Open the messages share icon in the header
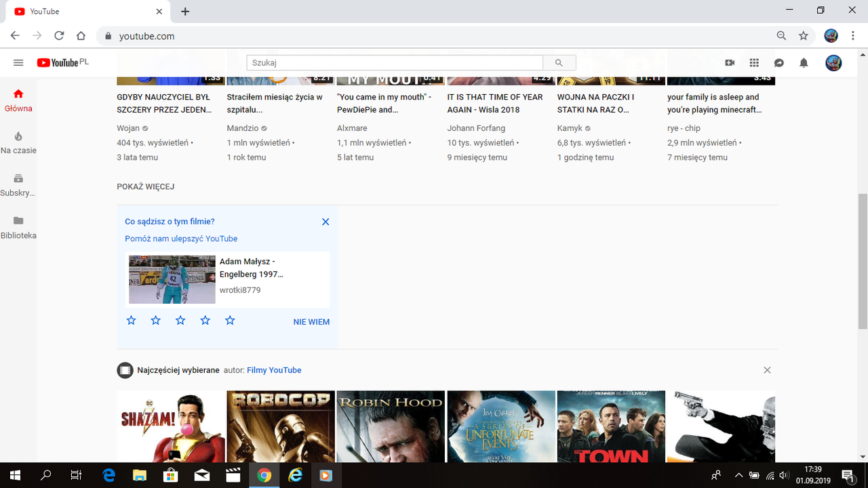The image size is (868, 488). (779, 62)
